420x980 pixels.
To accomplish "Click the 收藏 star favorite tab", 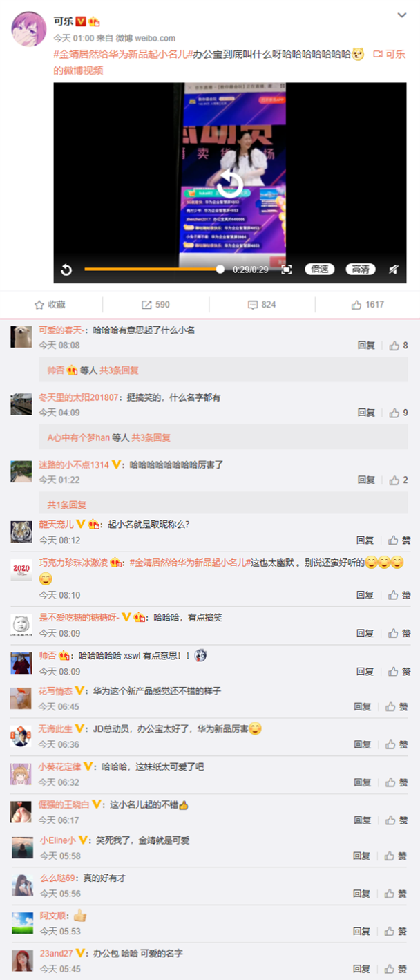I will coord(50,305).
